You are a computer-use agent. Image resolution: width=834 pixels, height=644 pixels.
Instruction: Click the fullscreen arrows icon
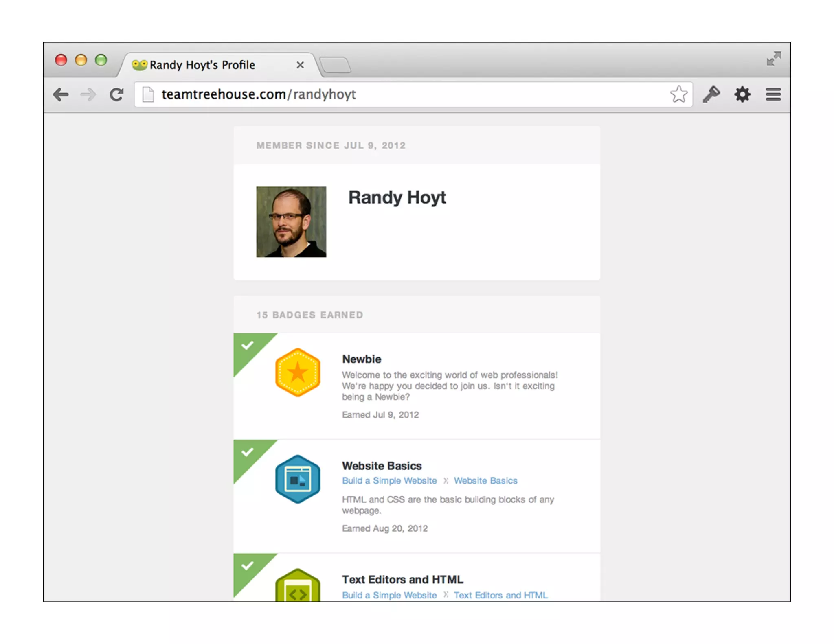pyautogui.click(x=773, y=59)
